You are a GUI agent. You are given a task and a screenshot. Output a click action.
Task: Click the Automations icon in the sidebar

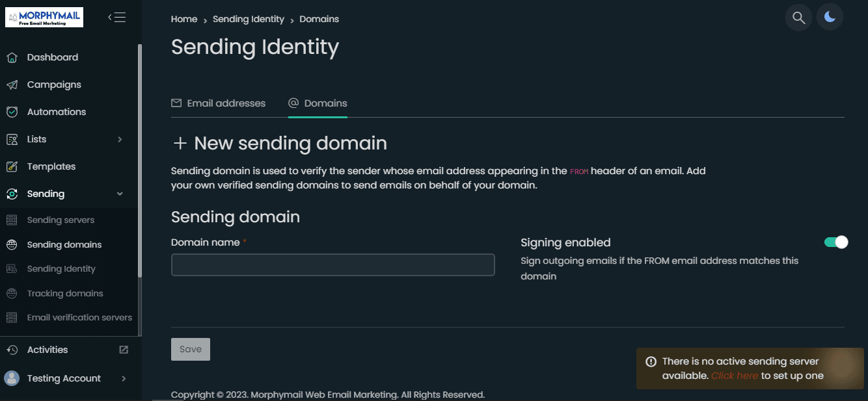click(12, 112)
